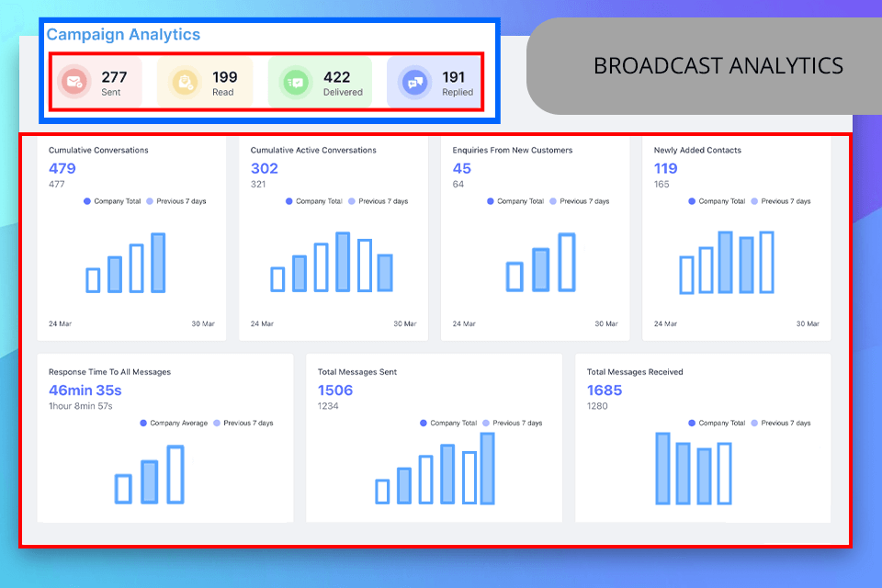Toggle Company Total legend in Newly Added Contacts
Screen dimensions: 882x588
click(x=717, y=201)
